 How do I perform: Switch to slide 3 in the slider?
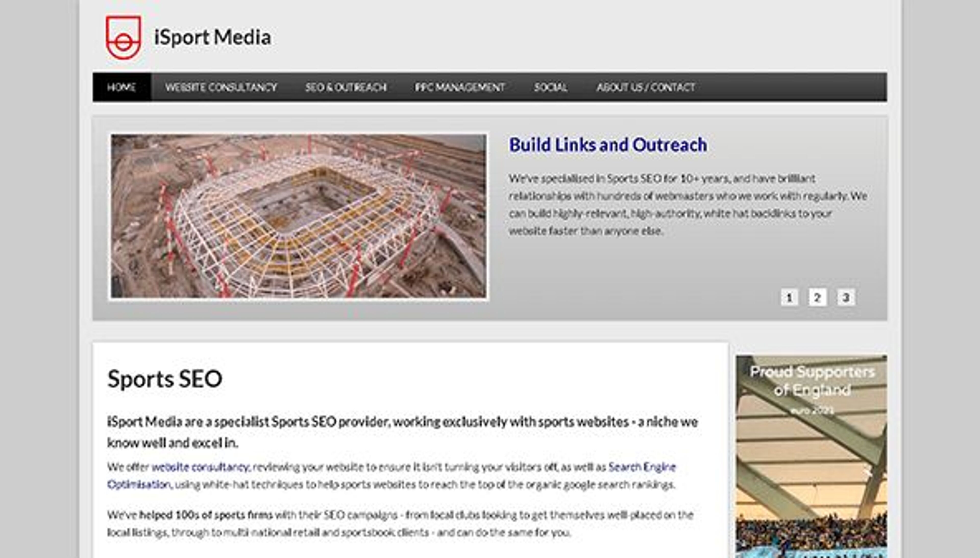[846, 297]
